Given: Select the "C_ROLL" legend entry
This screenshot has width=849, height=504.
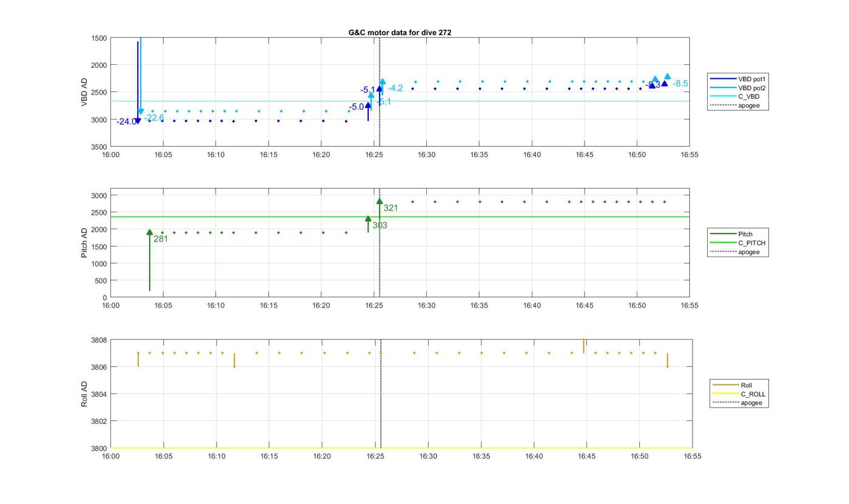Looking at the screenshot, I should pos(738,394).
